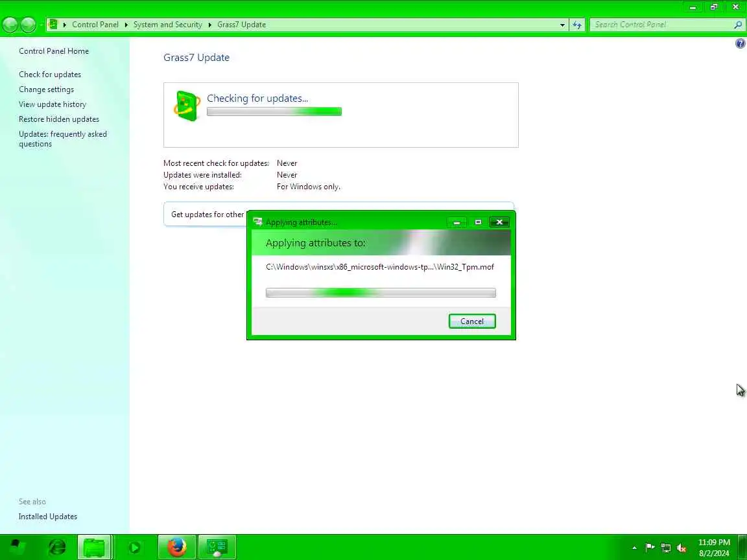The width and height of the screenshot is (747, 560).
Task: Click the Control Panel icon in address bar
Action: pos(53,24)
